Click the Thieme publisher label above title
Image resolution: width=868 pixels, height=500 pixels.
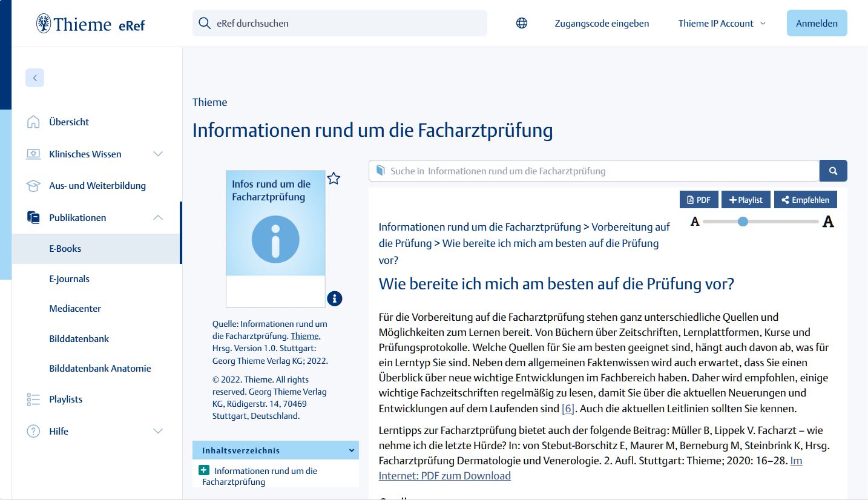[x=210, y=102]
